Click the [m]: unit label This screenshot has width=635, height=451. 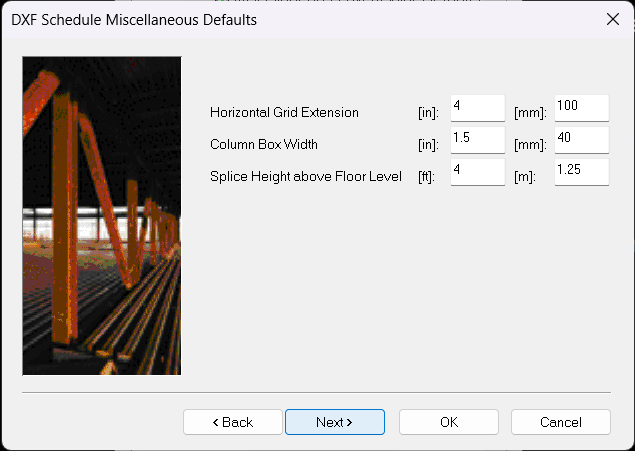(525, 177)
